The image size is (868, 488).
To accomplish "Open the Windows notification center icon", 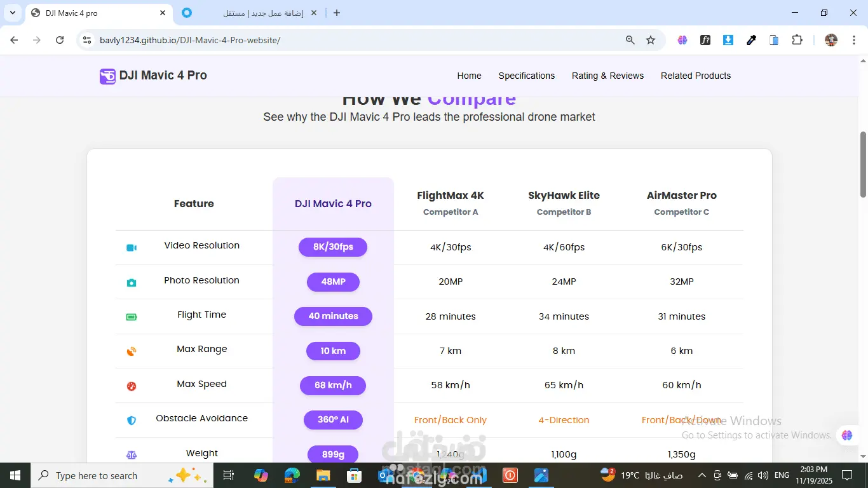I will [x=847, y=475].
